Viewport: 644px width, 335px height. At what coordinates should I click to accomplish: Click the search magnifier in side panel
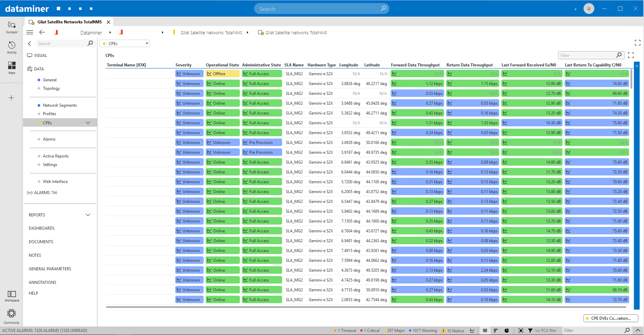pyautogui.click(x=90, y=43)
